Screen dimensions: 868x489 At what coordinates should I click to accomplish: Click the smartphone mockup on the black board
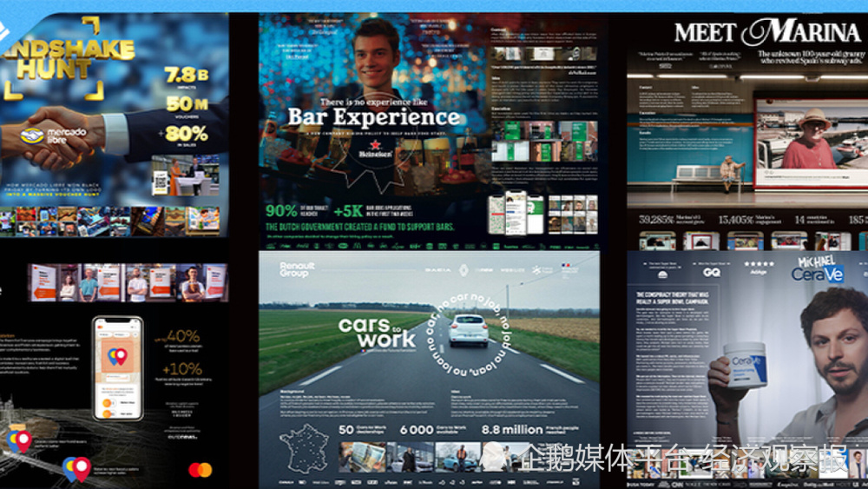[118, 368]
